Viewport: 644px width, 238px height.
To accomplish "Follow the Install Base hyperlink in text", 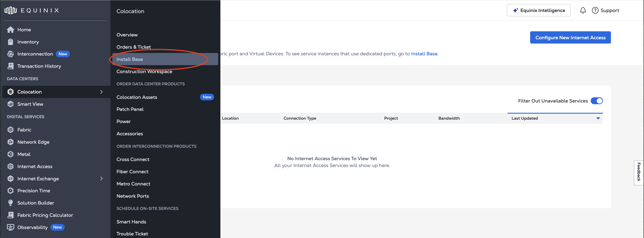I will (x=424, y=54).
